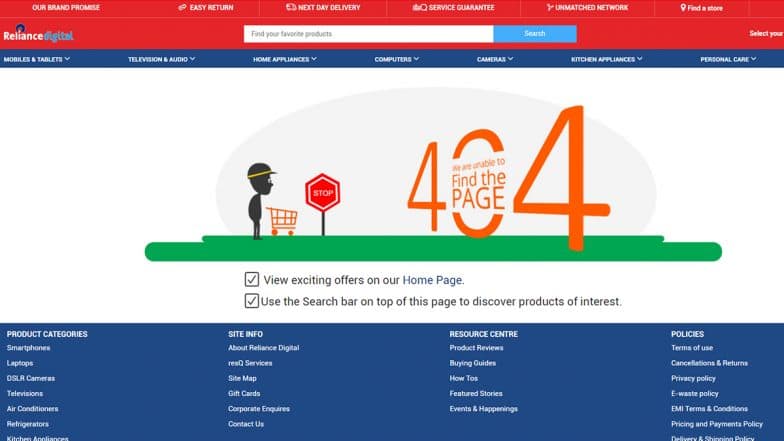The image size is (784, 441).
Task: Tick the checkbox beside Use the Search bar
Action: 252,300
